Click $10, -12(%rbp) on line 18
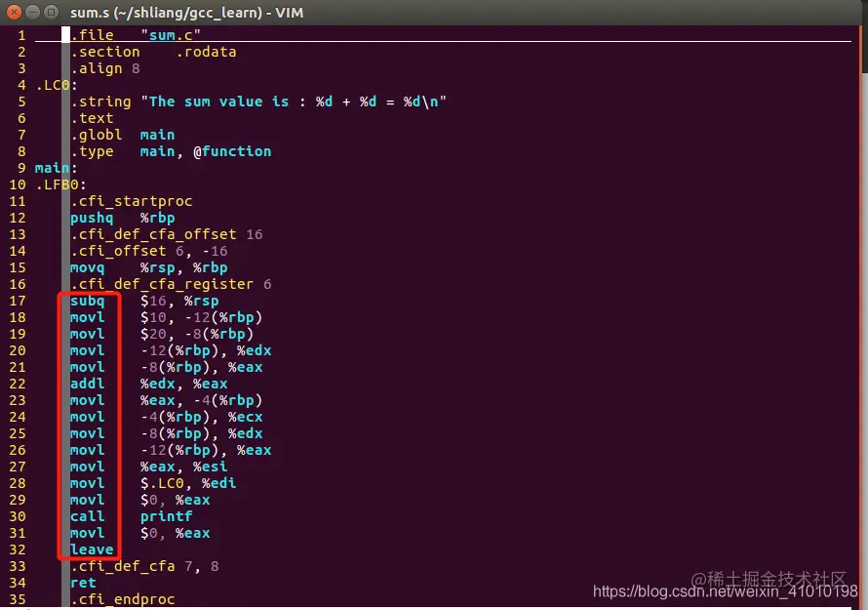The height and width of the screenshot is (610, 868). click(202, 317)
